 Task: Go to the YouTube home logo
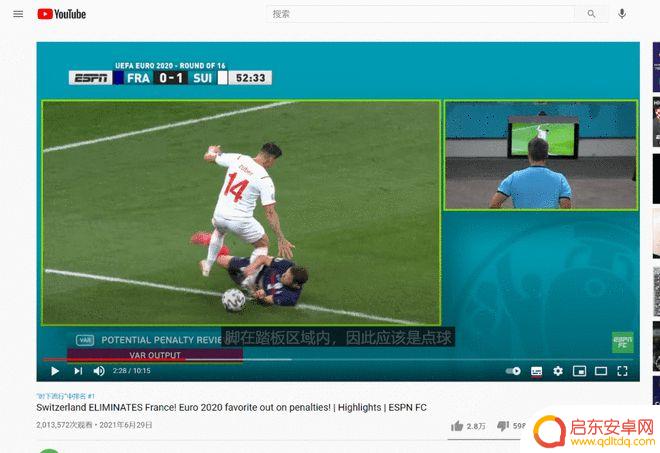coord(61,14)
